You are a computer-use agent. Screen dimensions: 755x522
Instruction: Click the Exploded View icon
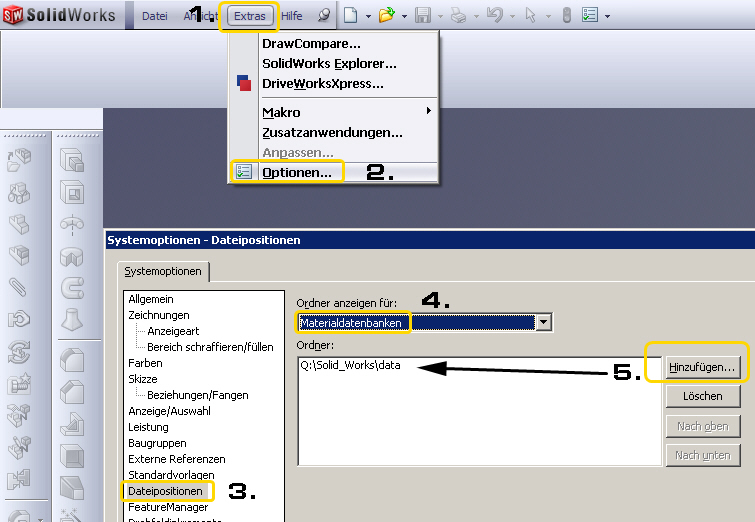pyautogui.click(x=19, y=415)
